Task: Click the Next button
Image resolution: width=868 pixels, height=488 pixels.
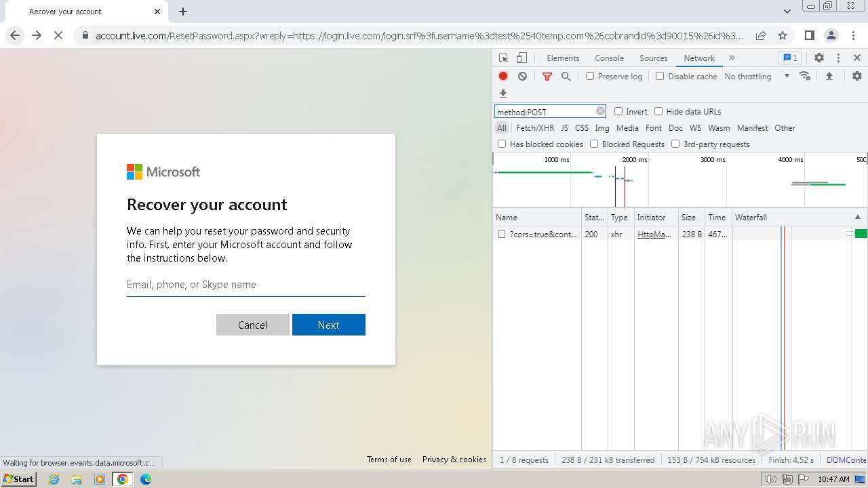Action: [329, 325]
